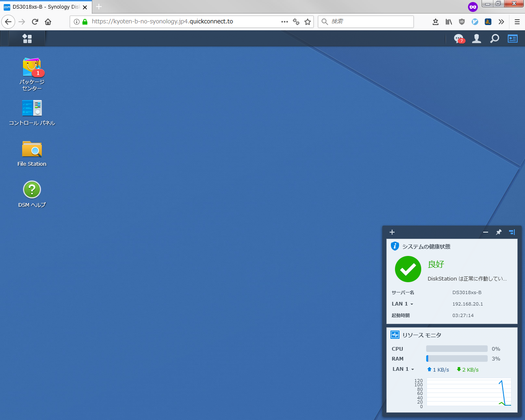Click Resource Monitor widget icon
This screenshot has width=525, height=420.
click(395, 335)
